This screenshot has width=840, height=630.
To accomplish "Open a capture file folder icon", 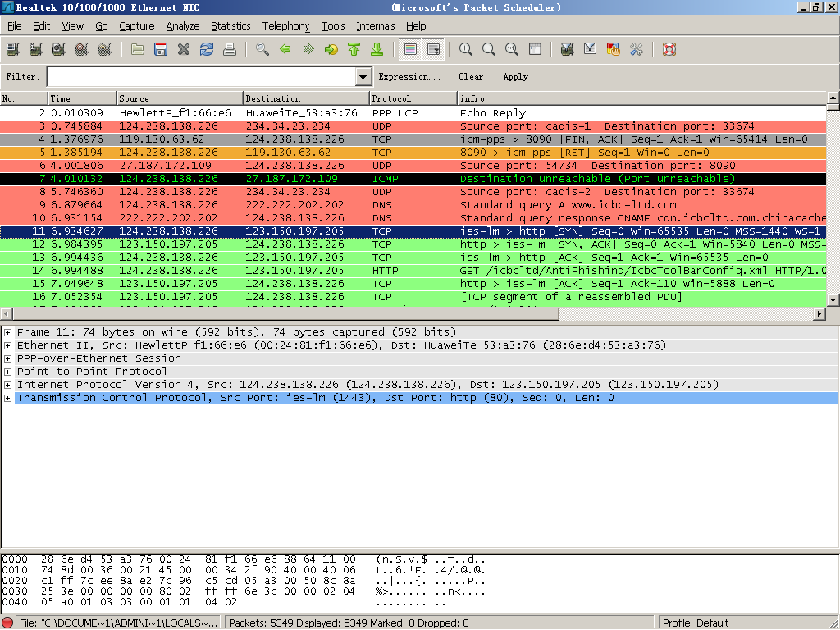I will pyautogui.click(x=138, y=49).
